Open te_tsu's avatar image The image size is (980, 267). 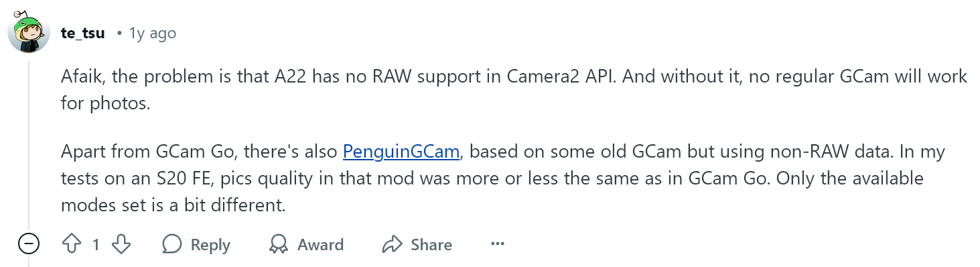29,32
